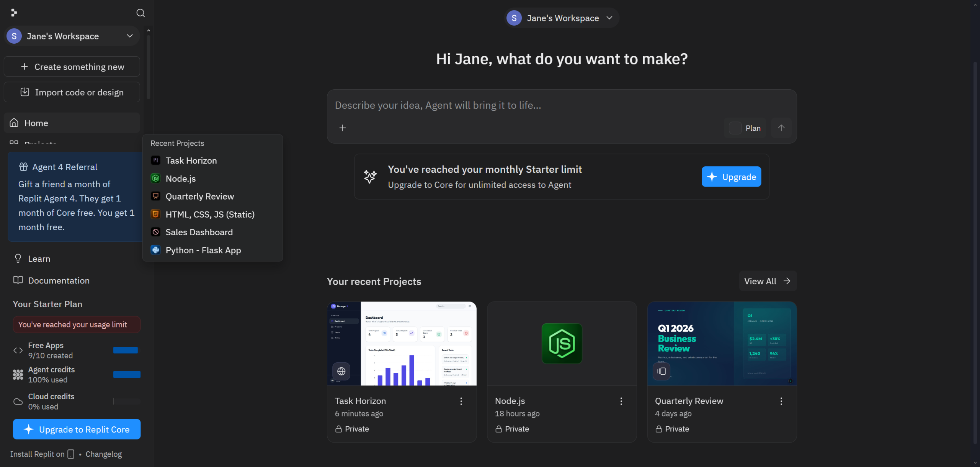Image resolution: width=980 pixels, height=467 pixels.
Task: Click the search magnifier icon in sidebar
Action: click(x=140, y=13)
